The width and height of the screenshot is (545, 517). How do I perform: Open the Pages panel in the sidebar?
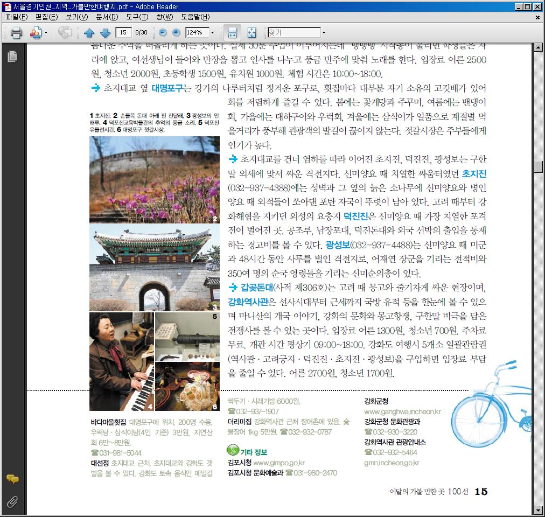click(12, 56)
